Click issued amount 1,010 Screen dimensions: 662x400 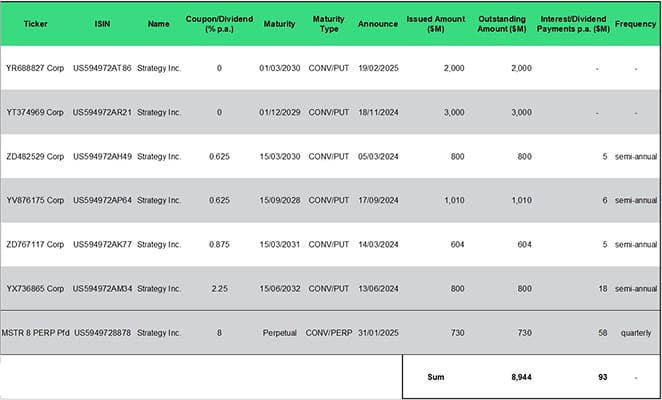click(454, 200)
